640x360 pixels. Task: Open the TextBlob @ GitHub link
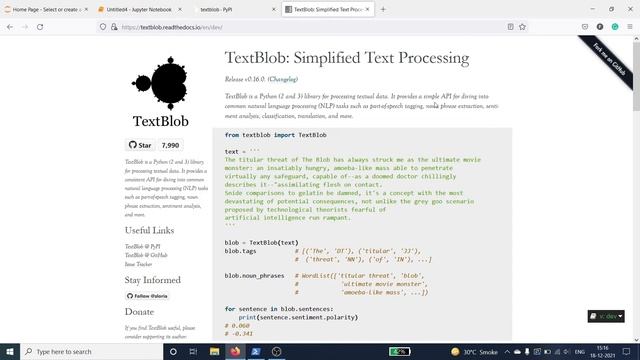tap(146, 255)
